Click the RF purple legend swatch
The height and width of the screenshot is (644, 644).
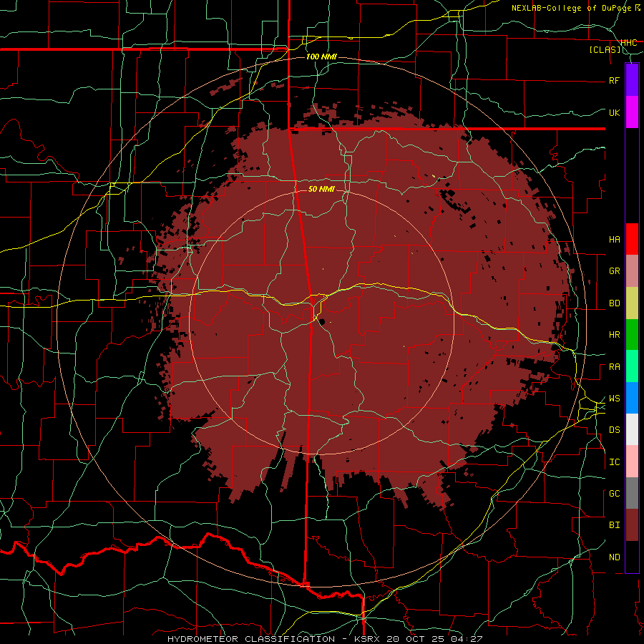click(x=632, y=80)
